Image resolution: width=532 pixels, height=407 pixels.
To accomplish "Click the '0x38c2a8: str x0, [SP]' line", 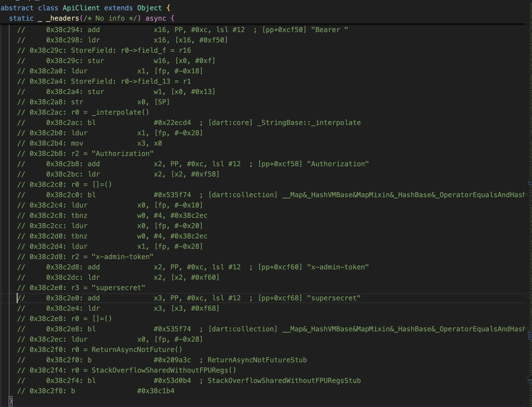I will [x=93, y=102].
